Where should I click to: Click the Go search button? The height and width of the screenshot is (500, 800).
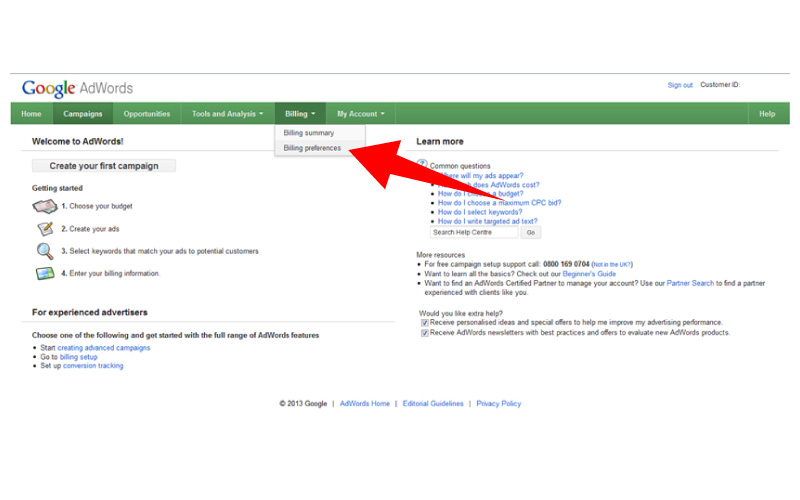tap(531, 233)
